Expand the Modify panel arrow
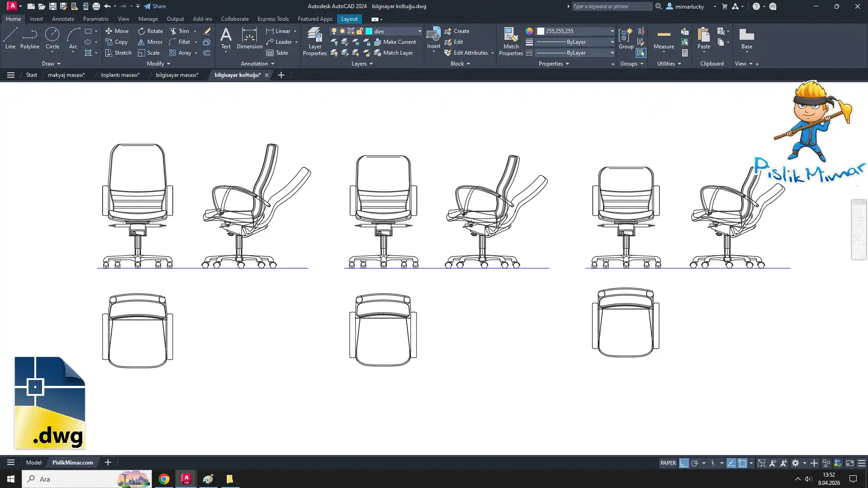 pos(169,64)
